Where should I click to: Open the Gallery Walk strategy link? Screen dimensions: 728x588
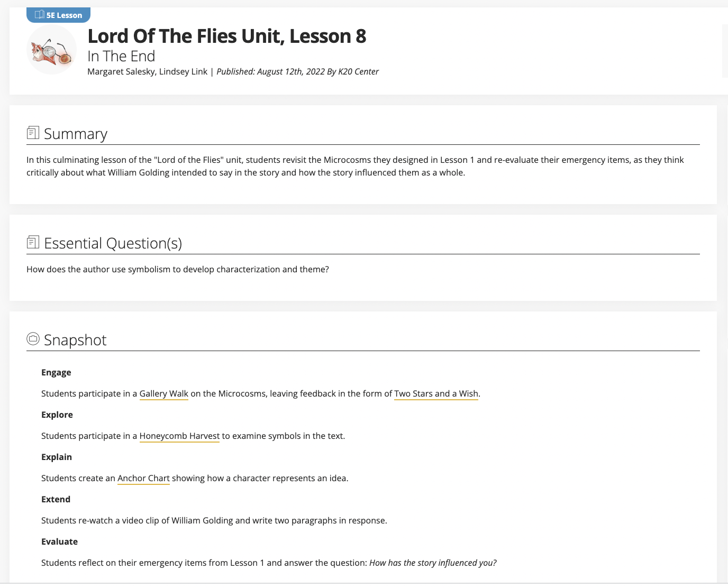(163, 393)
